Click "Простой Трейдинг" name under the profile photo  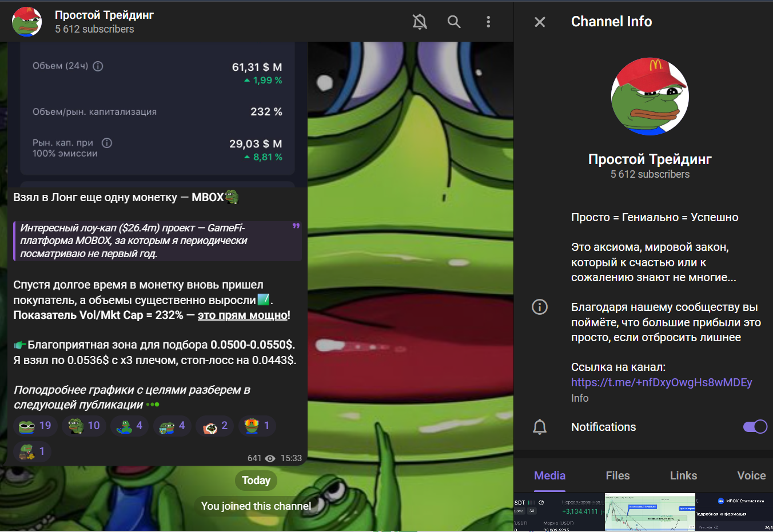pyautogui.click(x=650, y=159)
